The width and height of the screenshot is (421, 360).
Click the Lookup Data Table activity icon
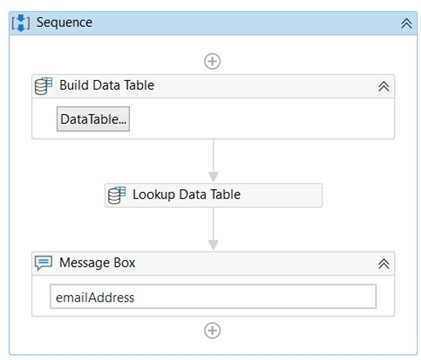[117, 195]
